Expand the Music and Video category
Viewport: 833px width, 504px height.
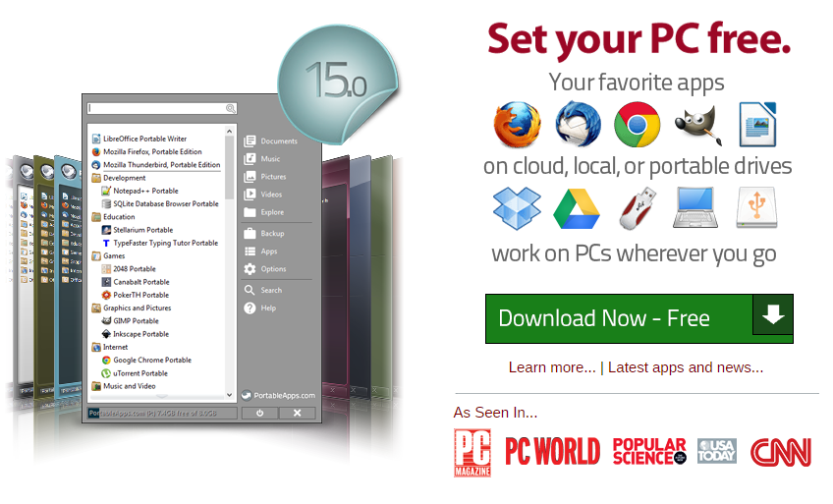(124, 386)
